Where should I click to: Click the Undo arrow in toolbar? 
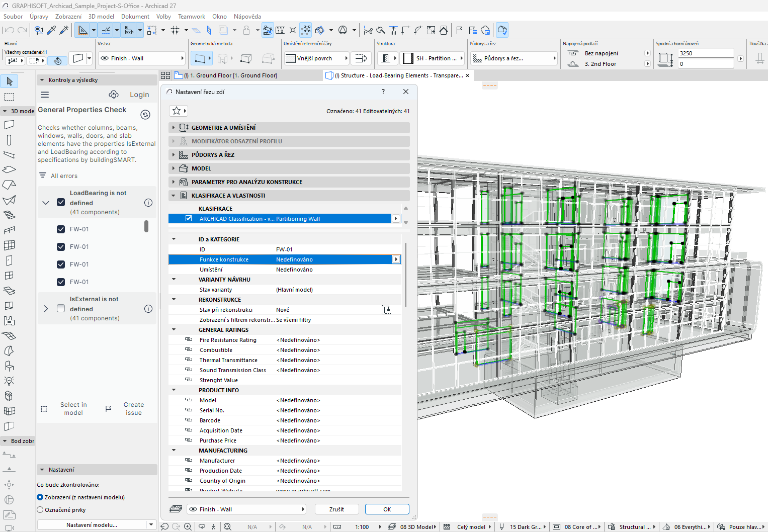(9, 30)
